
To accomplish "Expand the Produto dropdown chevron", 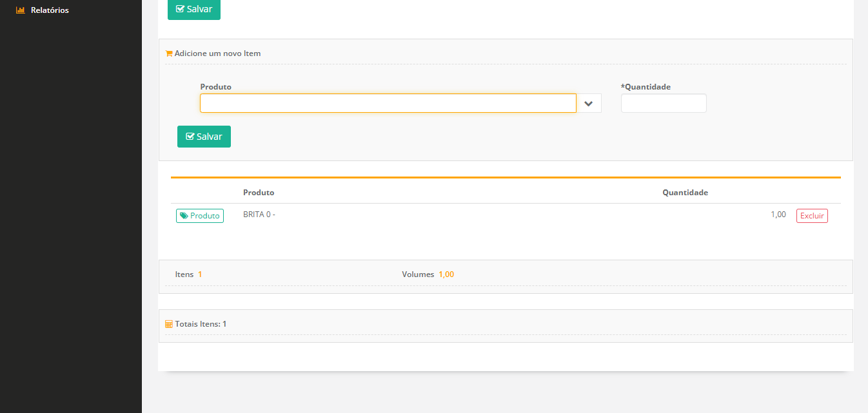I will (588, 104).
